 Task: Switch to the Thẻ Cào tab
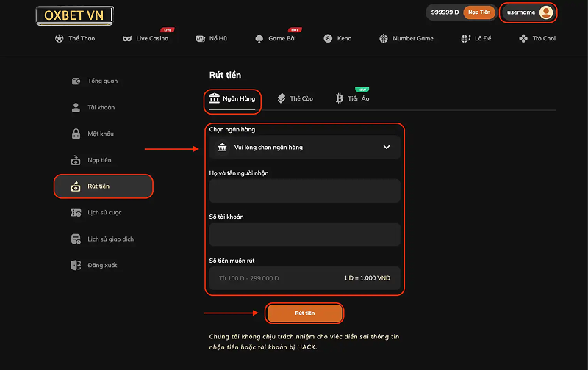click(295, 98)
